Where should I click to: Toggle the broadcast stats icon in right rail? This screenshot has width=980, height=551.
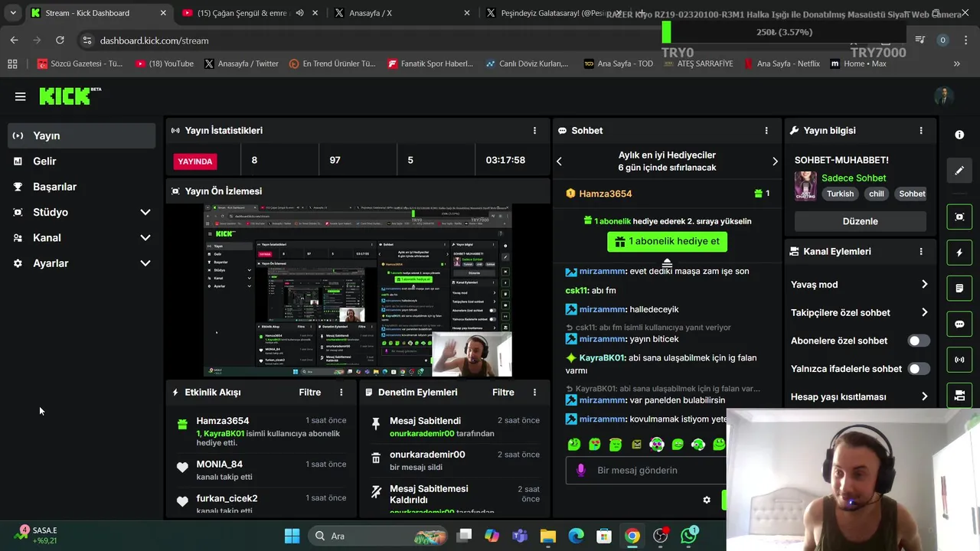(x=959, y=360)
